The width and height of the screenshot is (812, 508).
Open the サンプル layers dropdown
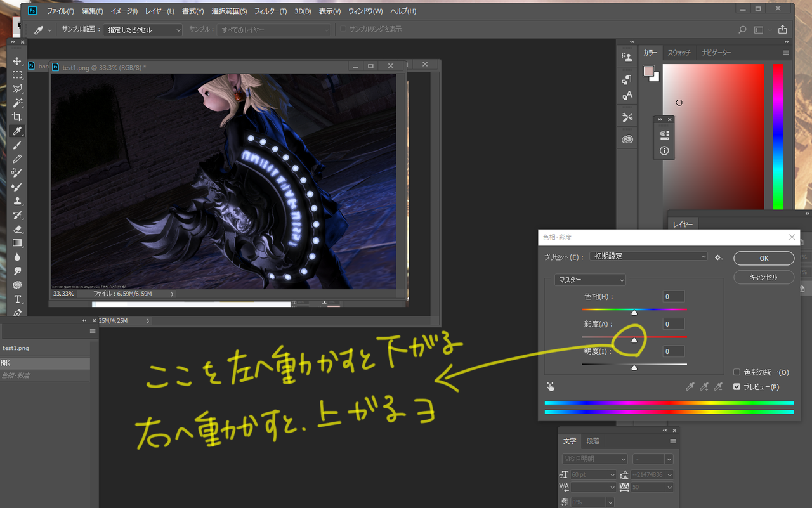pos(275,30)
